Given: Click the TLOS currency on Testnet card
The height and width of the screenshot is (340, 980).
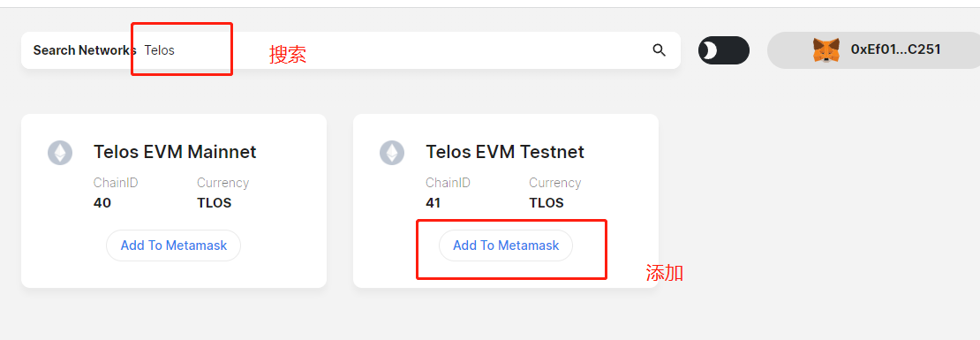Looking at the screenshot, I should 547,203.
